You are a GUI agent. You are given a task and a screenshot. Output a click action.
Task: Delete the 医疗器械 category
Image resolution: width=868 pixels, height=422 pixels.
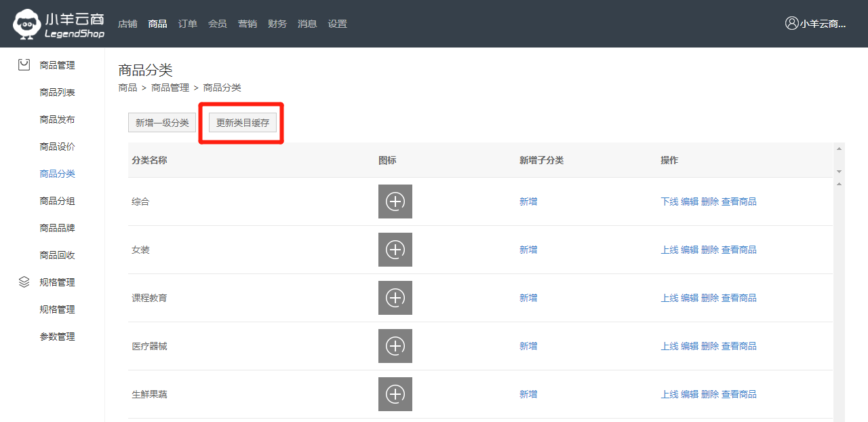(709, 346)
